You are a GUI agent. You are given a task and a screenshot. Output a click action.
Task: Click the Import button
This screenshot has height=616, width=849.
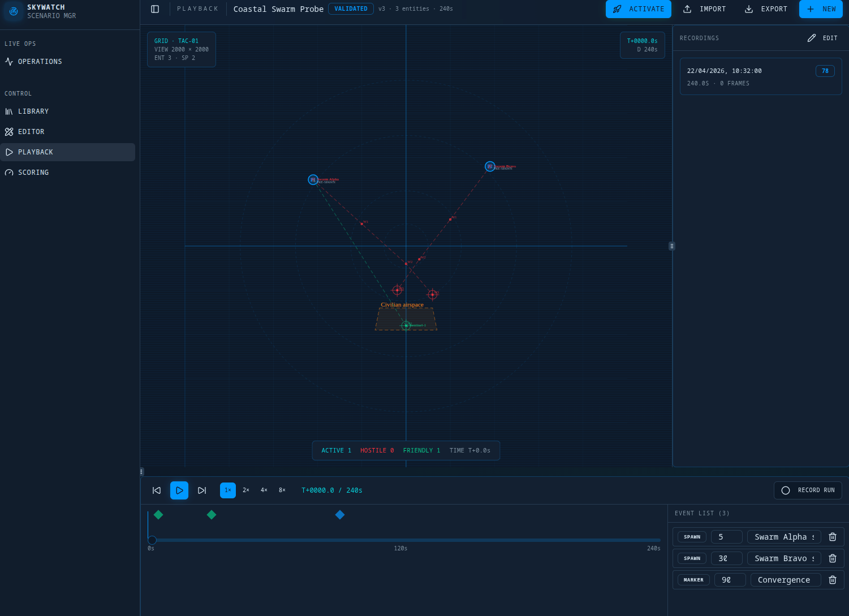pyautogui.click(x=704, y=9)
